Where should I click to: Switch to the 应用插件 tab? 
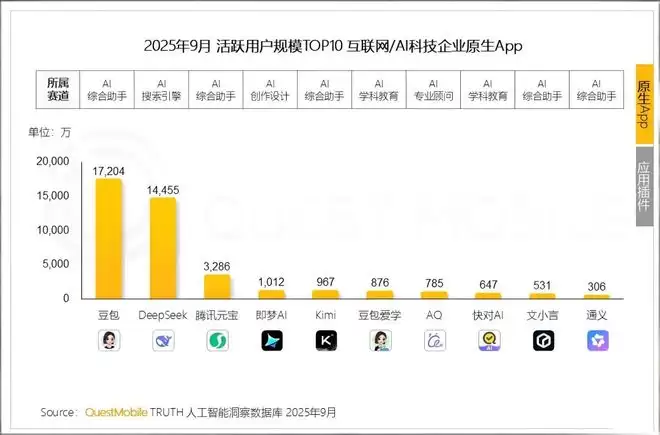pos(645,184)
